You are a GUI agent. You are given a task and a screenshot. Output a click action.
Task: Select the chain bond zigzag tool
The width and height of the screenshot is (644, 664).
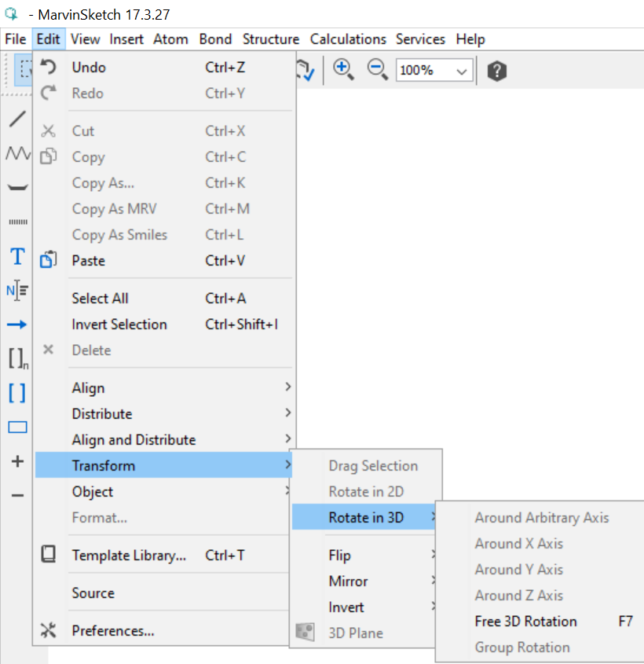click(x=17, y=153)
